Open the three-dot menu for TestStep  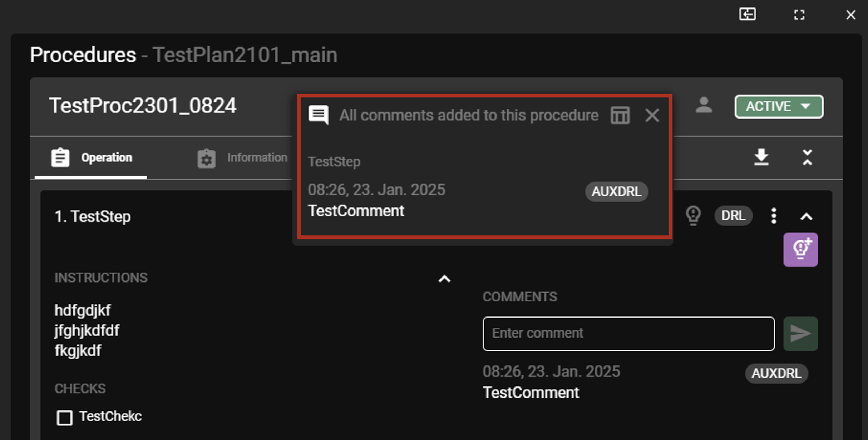coord(774,215)
